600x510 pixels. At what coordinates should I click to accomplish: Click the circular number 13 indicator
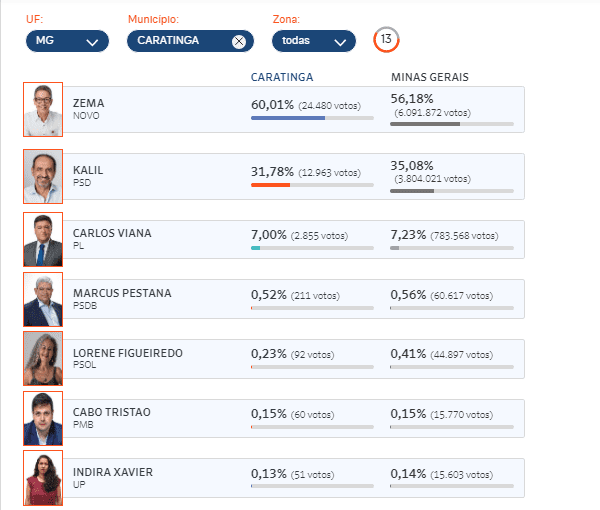click(x=387, y=40)
